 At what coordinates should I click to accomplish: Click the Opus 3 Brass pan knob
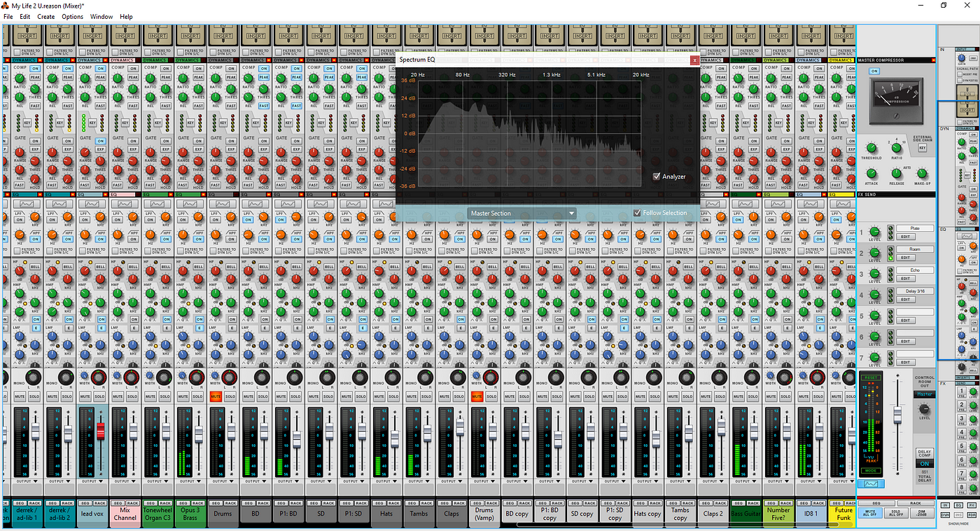197,378
